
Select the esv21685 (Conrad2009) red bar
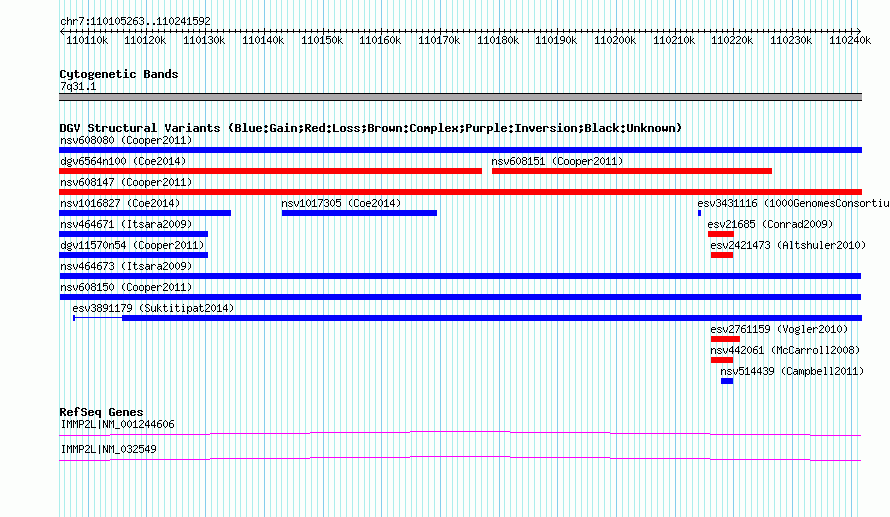721,234
